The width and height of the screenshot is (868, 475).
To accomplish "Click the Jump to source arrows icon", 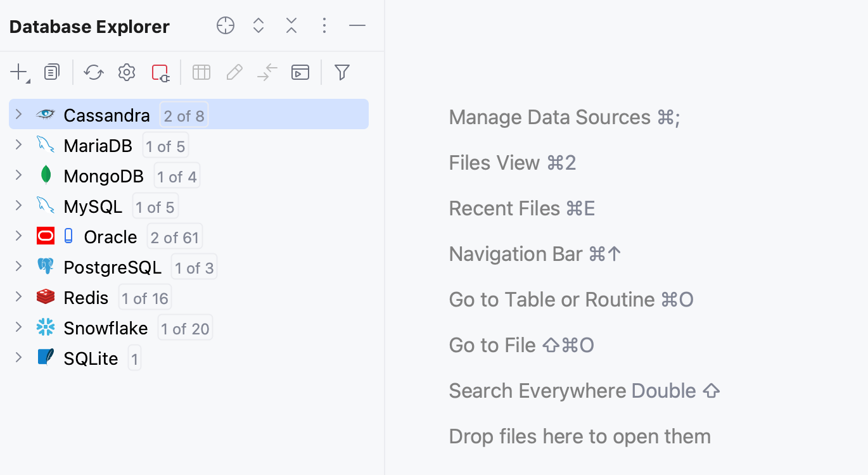I will pyautogui.click(x=267, y=72).
